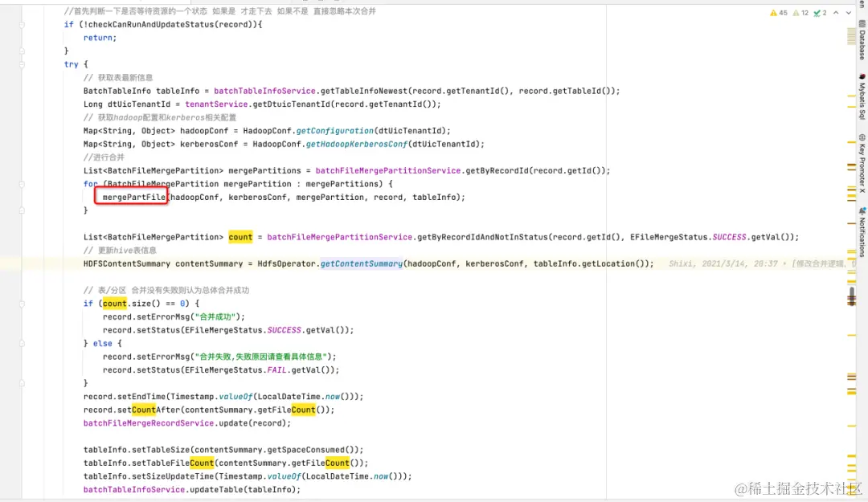Go to previous highlighted problem arrow
Screen dimensions: 868x502
point(836,13)
